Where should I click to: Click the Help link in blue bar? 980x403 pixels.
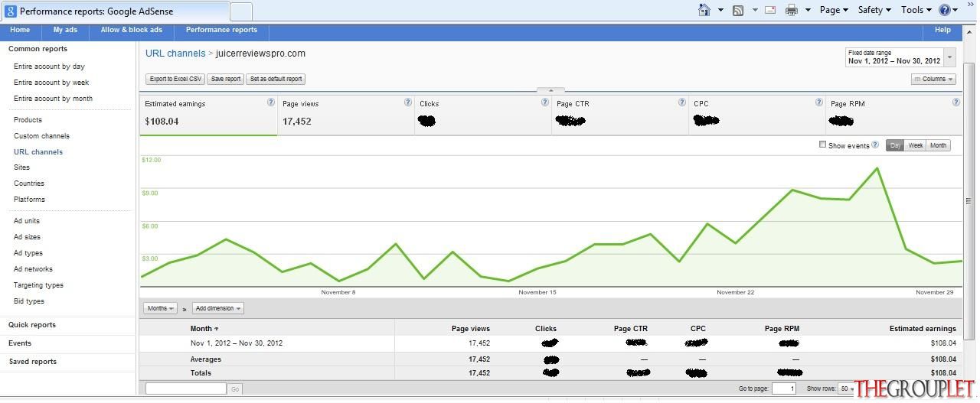942,31
